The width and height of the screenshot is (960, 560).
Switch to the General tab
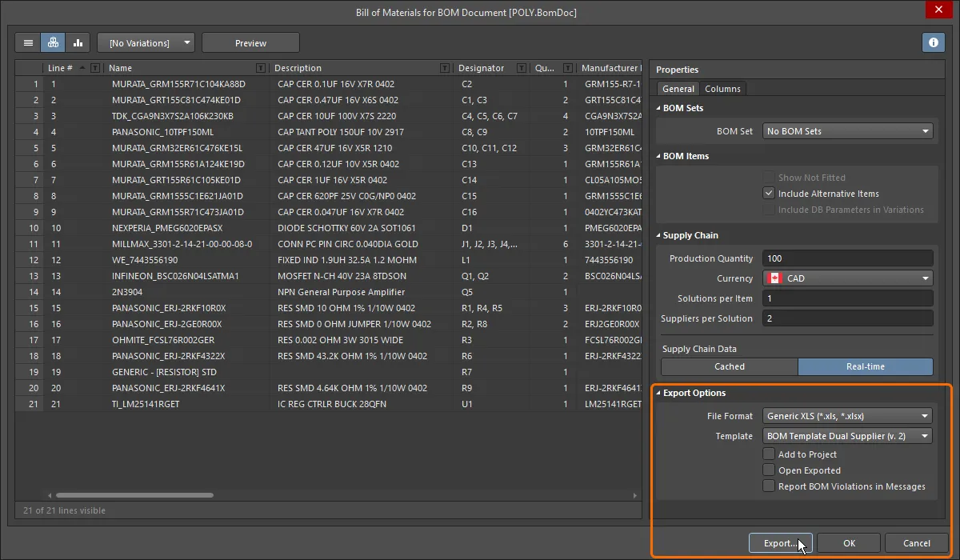(678, 89)
